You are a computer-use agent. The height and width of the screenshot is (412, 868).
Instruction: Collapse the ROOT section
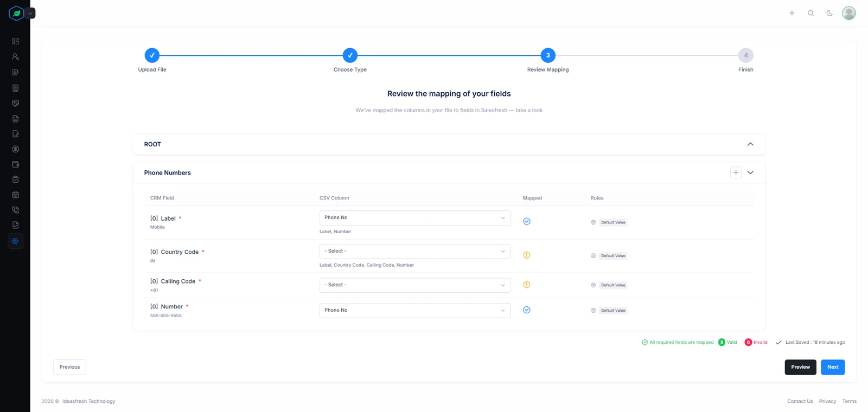(x=750, y=144)
